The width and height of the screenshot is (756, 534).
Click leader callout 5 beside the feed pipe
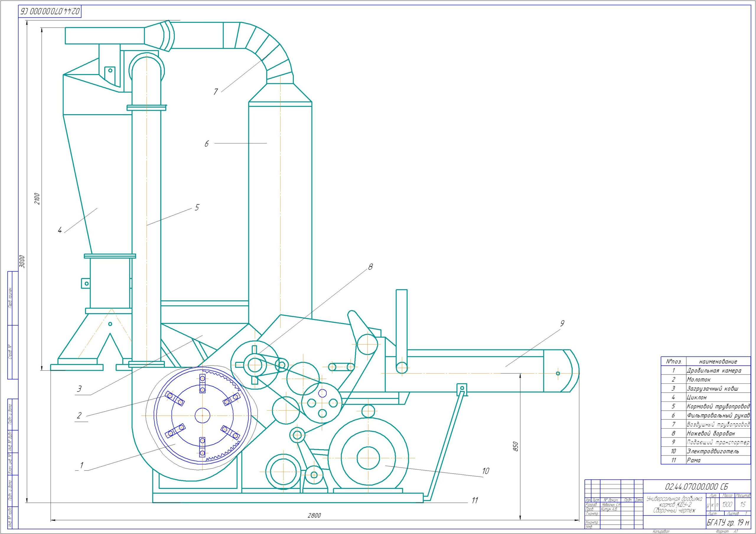tap(197, 208)
